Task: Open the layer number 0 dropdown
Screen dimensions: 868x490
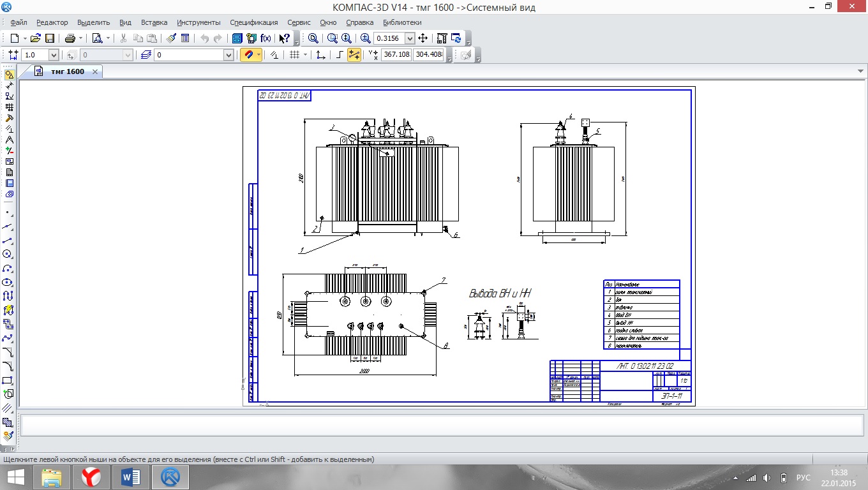Action: click(x=229, y=55)
